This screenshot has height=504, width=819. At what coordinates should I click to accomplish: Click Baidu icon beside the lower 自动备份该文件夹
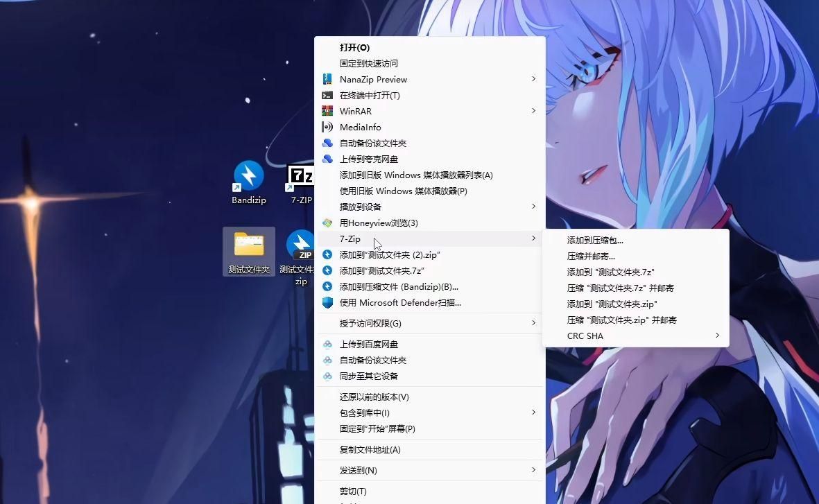pos(327,360)
